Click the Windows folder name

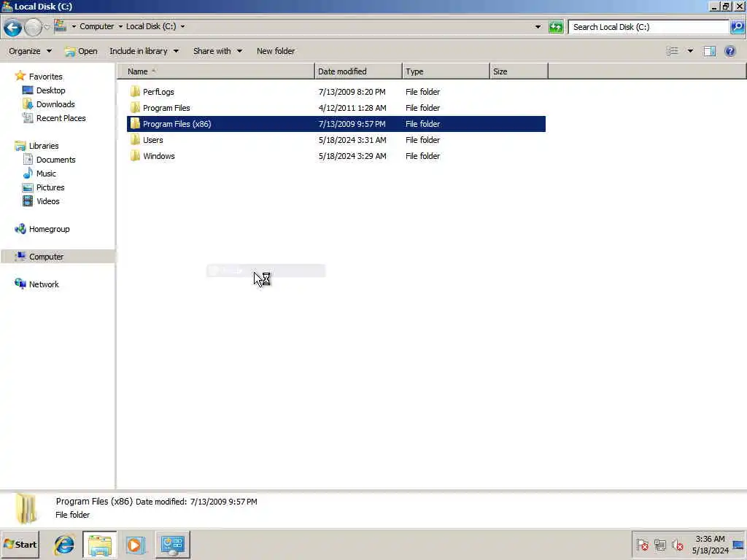pos(158,156)
